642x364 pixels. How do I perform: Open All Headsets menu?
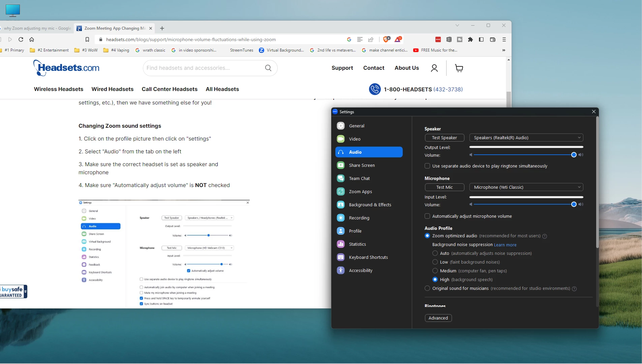coord(222,89)
